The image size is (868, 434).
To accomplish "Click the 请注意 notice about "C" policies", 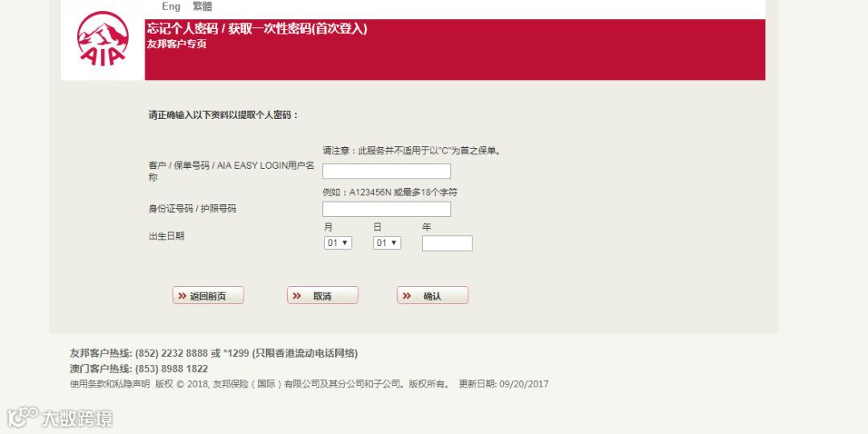I will (x=413, y=150).
